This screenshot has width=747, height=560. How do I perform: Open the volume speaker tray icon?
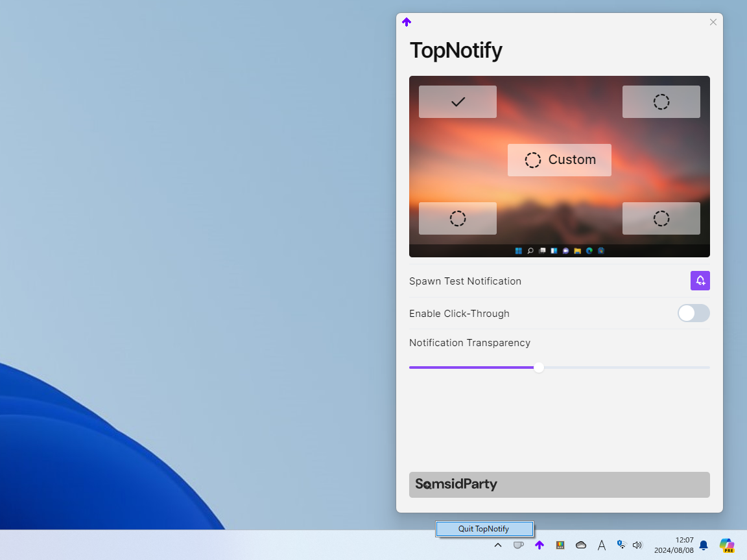(x=637, y=544)
